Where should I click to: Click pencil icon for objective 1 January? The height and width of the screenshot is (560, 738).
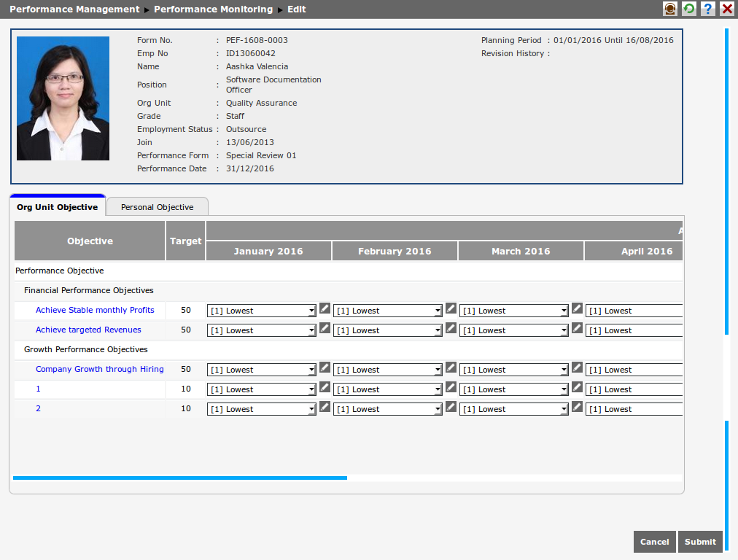[x=325, y=387]
